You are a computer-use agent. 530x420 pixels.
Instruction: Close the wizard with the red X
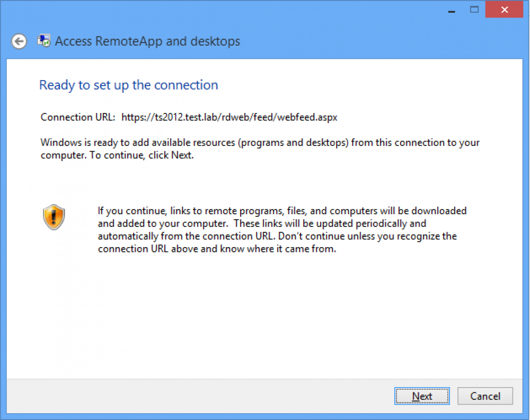[505, 10]
